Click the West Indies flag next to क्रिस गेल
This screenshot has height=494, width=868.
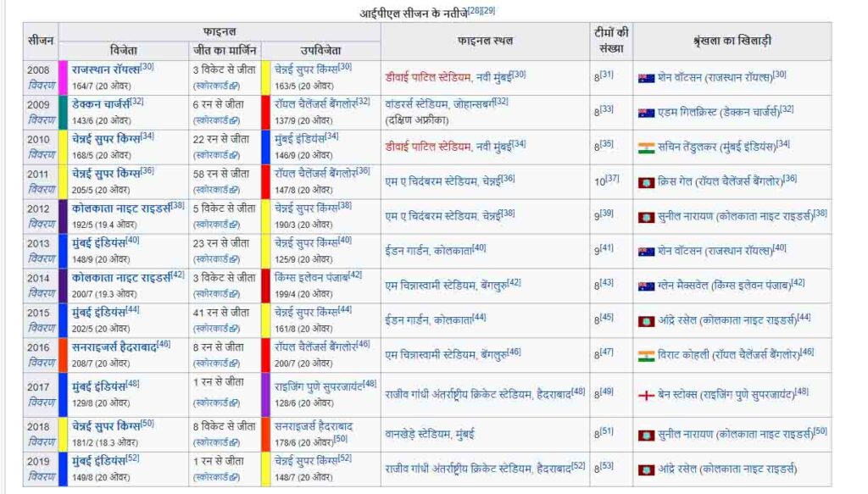pyautogui.click(x=646, y=182)
